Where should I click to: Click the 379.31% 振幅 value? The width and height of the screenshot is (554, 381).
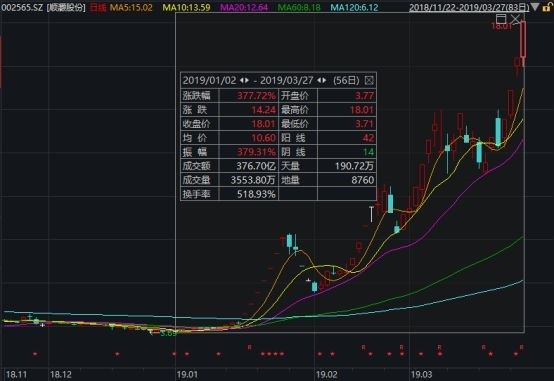point(256,152)
